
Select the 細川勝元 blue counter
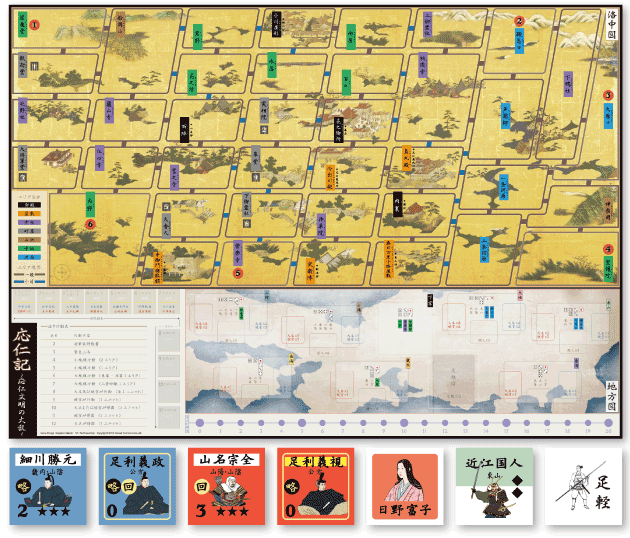(x=48, y=487)
